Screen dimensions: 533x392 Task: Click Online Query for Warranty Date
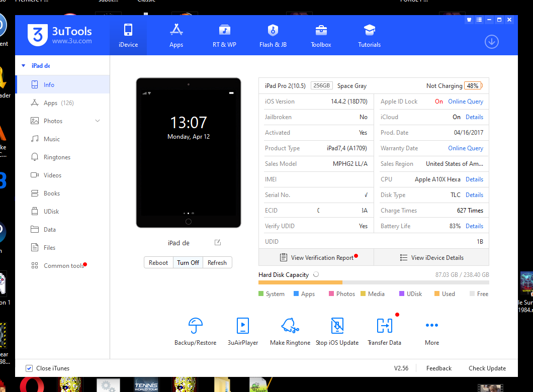click(465, 148)
